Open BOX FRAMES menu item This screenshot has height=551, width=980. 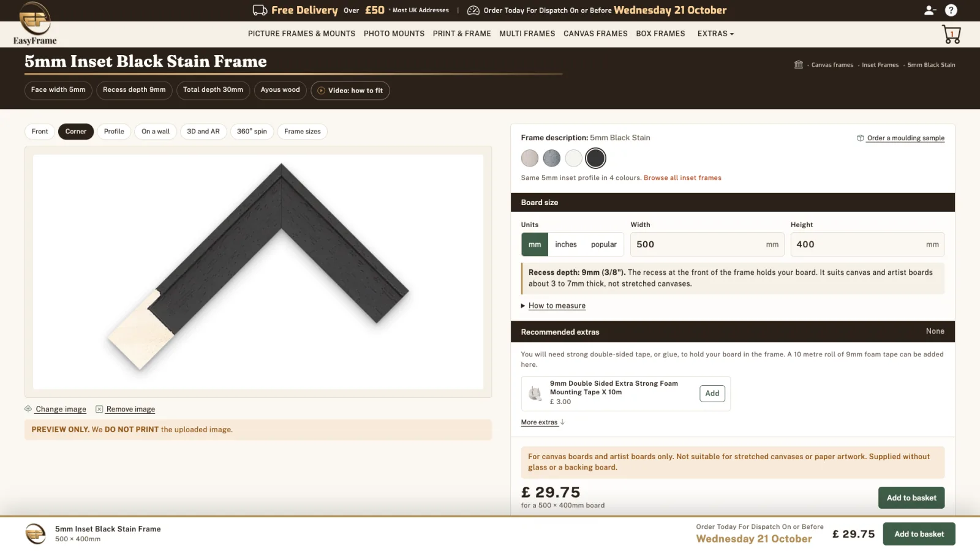[660, 34]
